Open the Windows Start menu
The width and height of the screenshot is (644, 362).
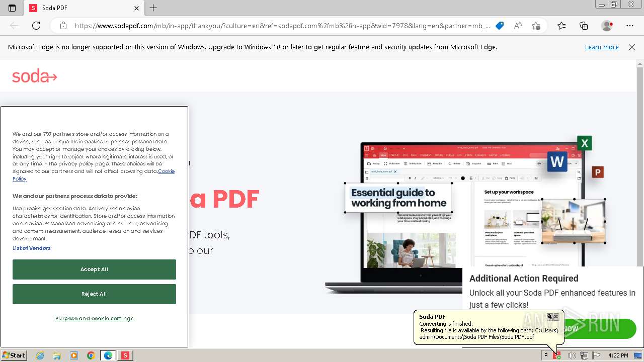pyautogui.click(x=14, y=355)
